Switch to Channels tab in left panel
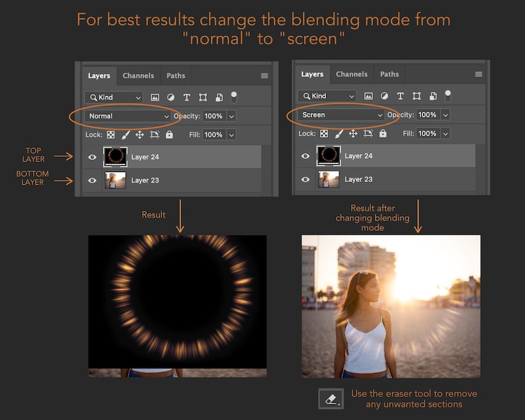Image resolution: width=525 pixels, height=420 pixels. click(x=138, y=75)
